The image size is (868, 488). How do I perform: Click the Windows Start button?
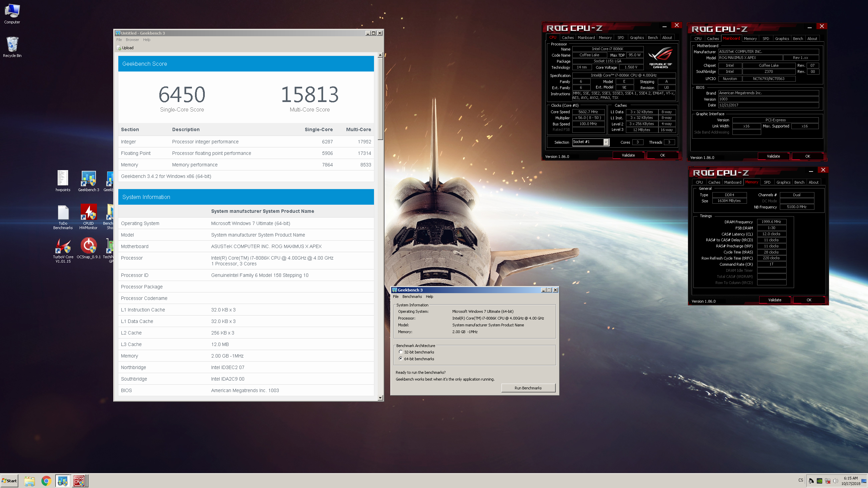click(9, 481)
